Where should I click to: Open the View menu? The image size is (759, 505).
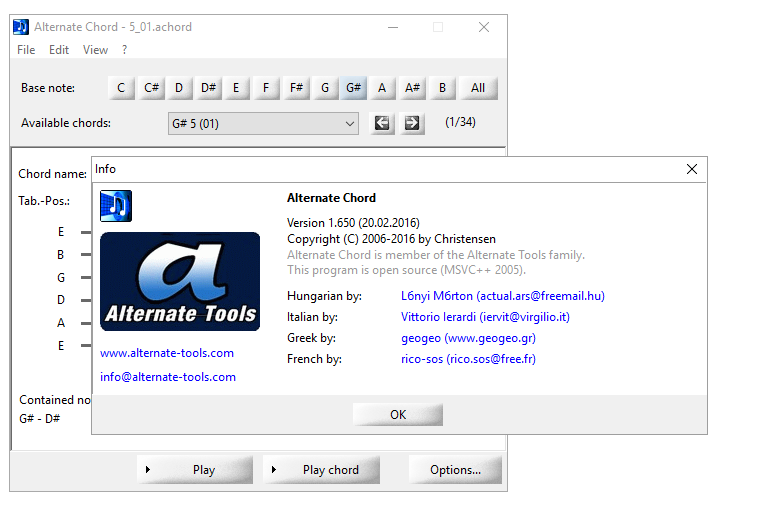click(95, 50)
